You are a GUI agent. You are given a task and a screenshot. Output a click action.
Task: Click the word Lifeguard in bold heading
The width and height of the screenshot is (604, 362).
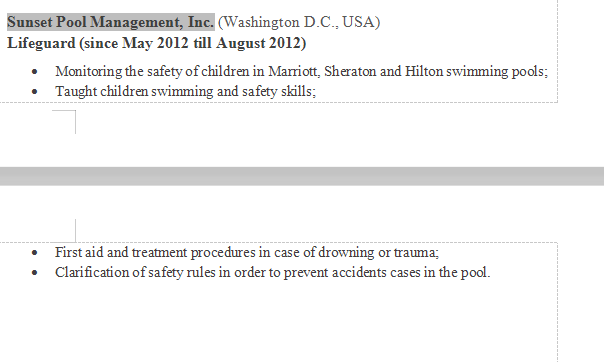[x=41, y=43]
